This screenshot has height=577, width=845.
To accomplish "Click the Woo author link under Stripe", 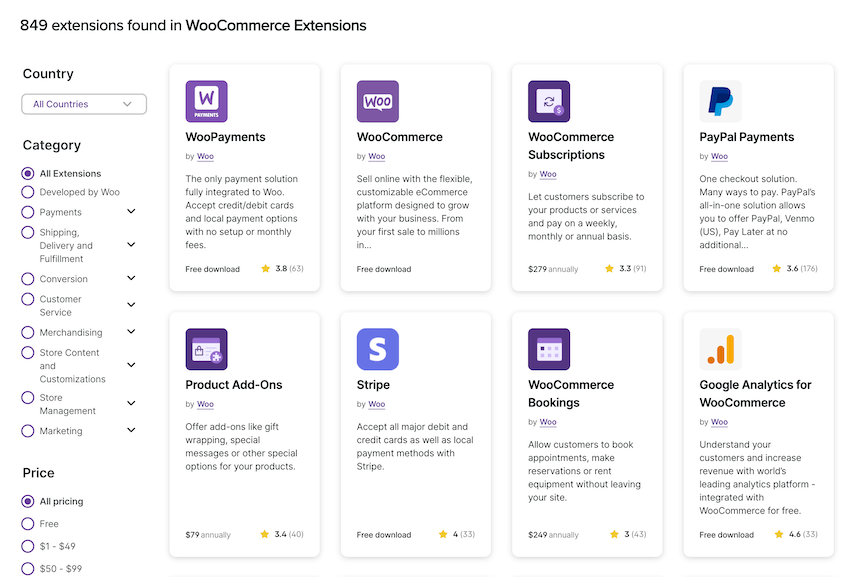I will tap(377, 404).
